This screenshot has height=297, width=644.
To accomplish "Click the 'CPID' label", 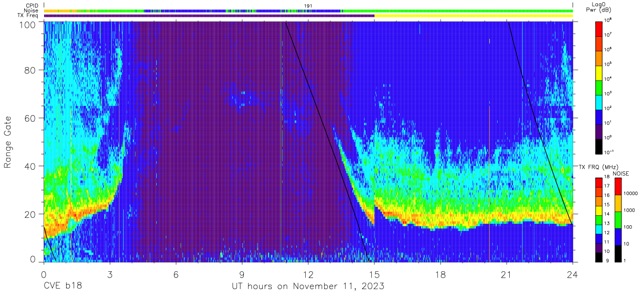I will click(31, 5).
